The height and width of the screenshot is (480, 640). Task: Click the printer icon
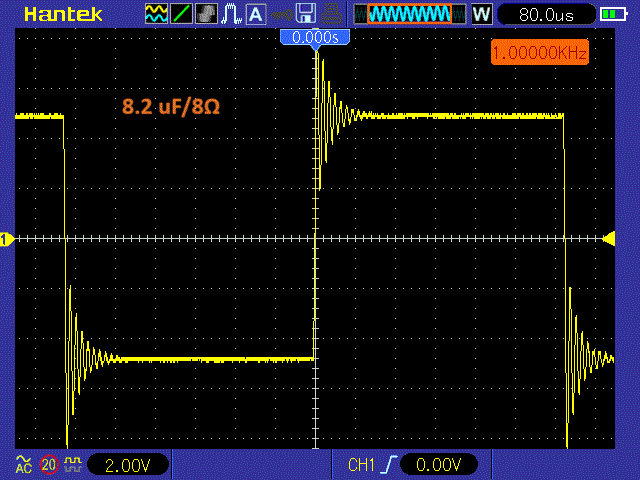coord(331,14)
